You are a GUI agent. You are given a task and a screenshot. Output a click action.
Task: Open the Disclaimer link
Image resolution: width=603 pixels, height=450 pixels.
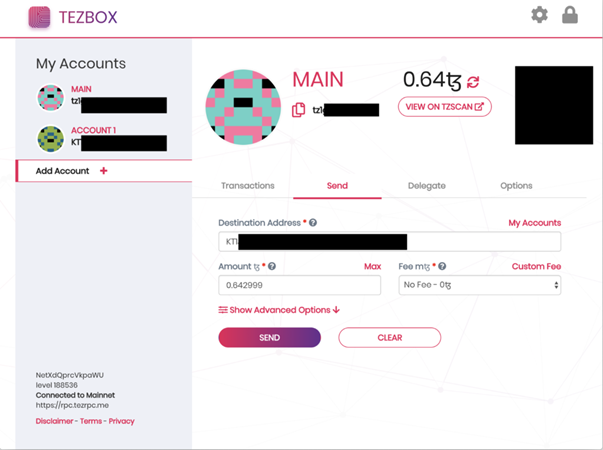pos(54,421)
